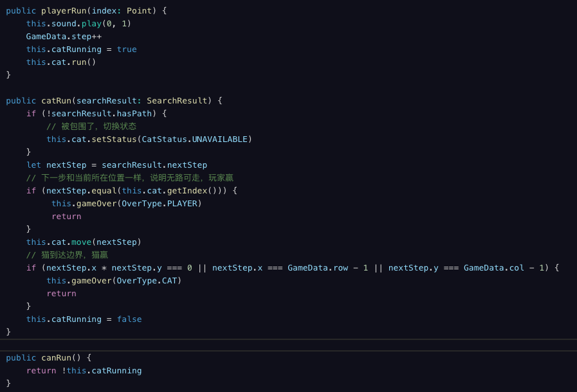The height and width of the screenshot is (392, 577).
Task: Click 'this.catRunning = false' line
Action: click(x=84, y=319)
